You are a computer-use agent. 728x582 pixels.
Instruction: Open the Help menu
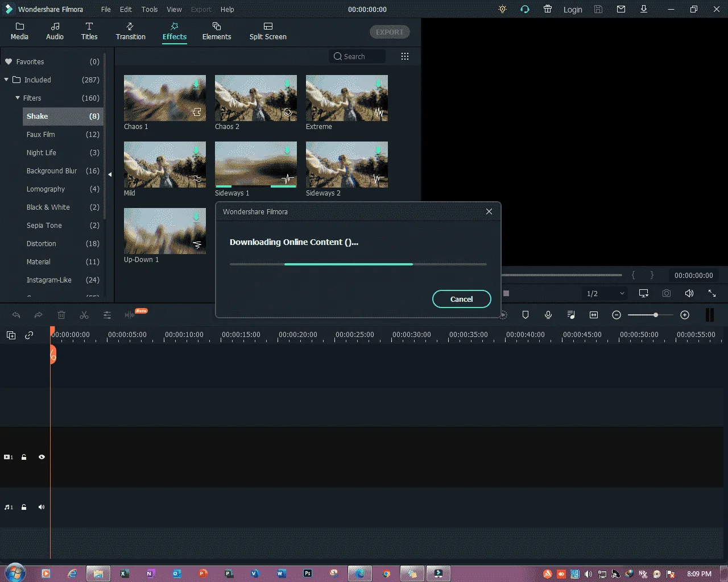(227, 9)
